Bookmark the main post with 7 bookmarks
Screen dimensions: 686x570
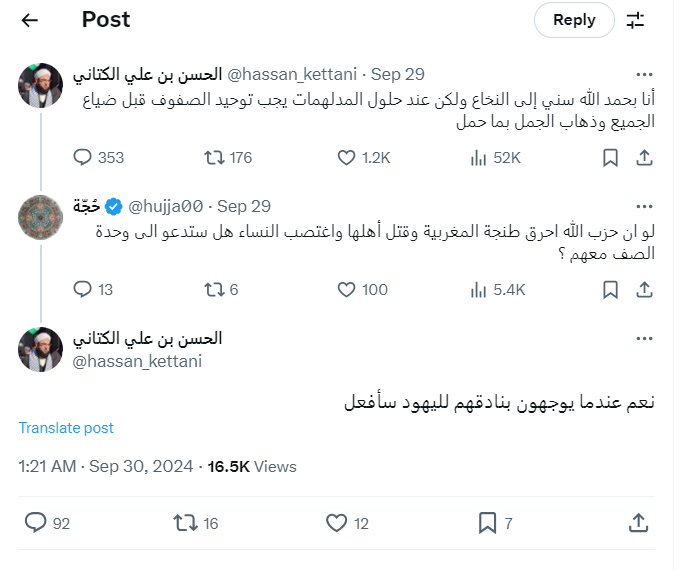coord(487,522)
